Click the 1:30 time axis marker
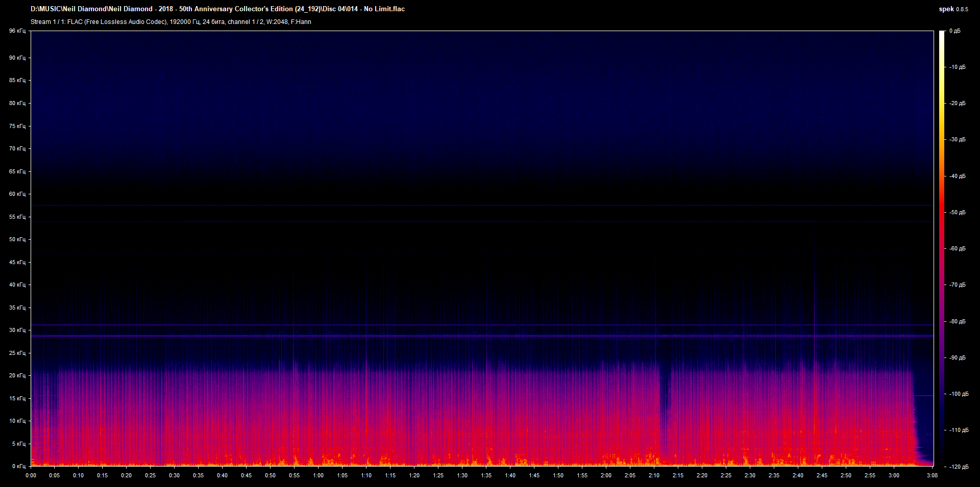 (462, 475)
